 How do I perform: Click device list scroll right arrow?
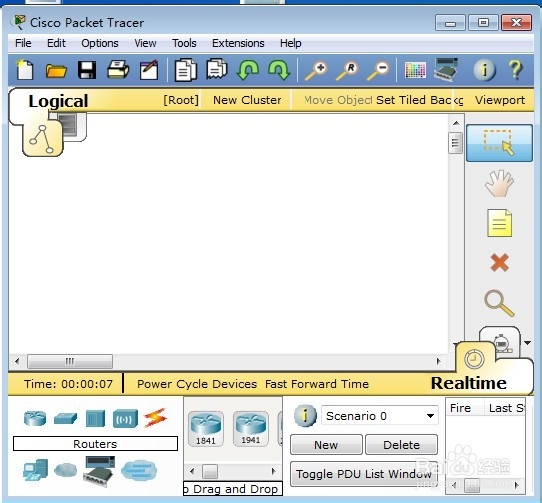click(x=274, y=471)
